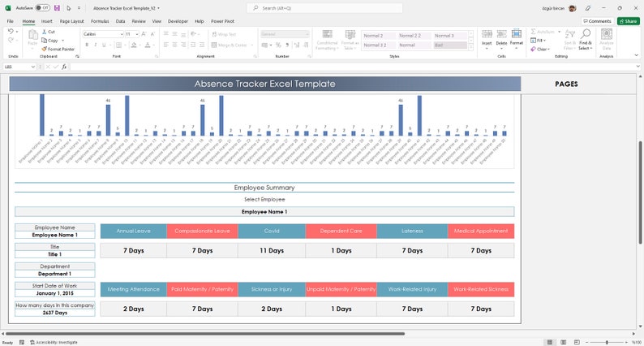Switch to Page Layout view icon
This screenshot has width=644, height=346.
564,342
